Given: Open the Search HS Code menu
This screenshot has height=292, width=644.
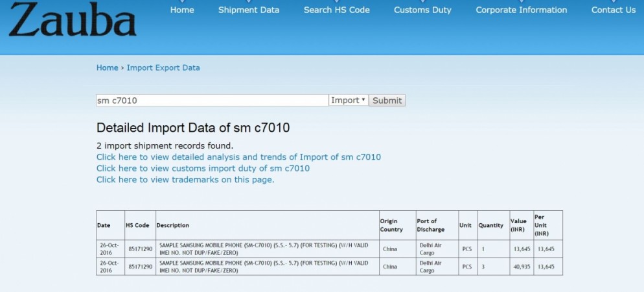Looking at the screenshot, I should [336, 10].
